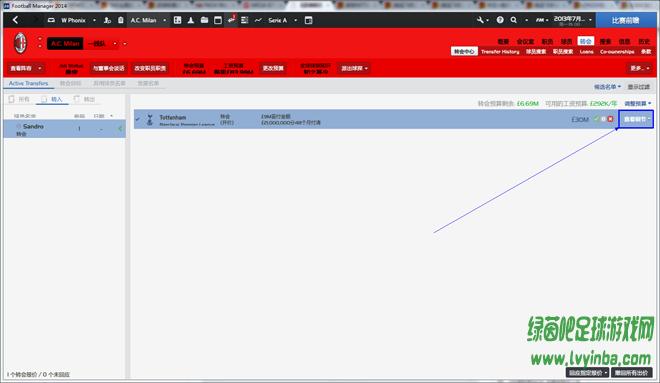Image resolution: width=660 pixels, height=383 pixels.
Task: Open the FM menu
Action: click(x=541, y=20)
